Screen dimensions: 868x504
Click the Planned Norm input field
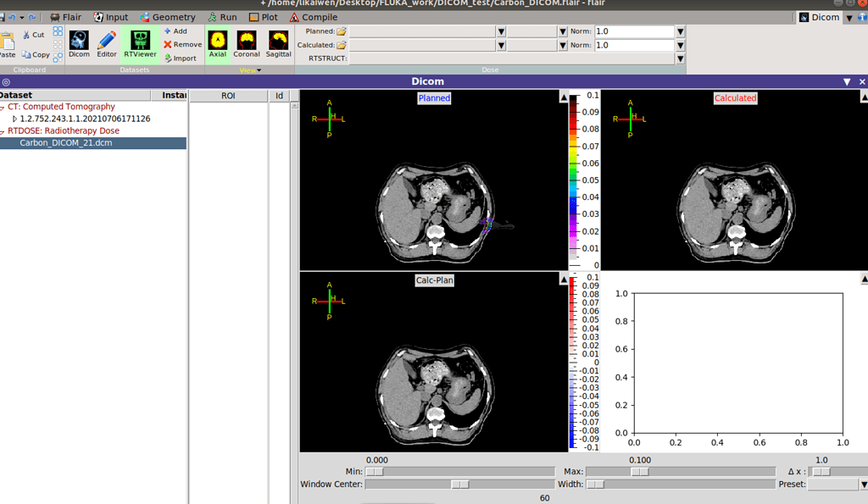633,31
